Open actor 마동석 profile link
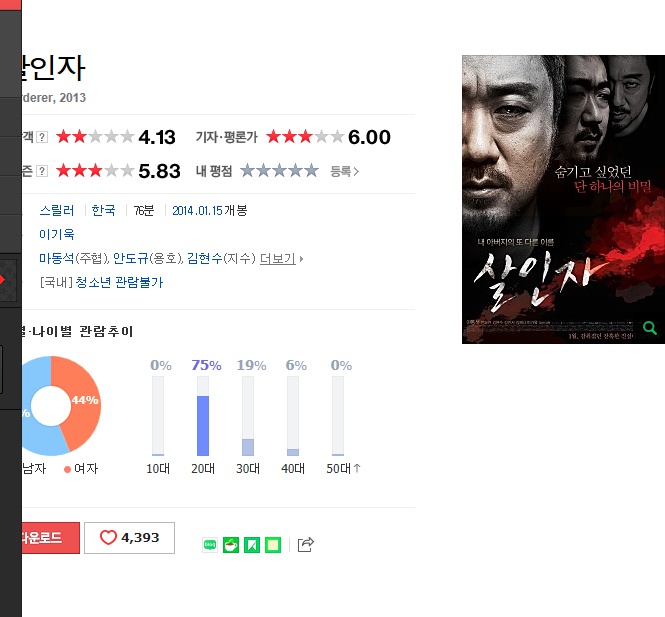665x617 pixels. pos(56,259)
